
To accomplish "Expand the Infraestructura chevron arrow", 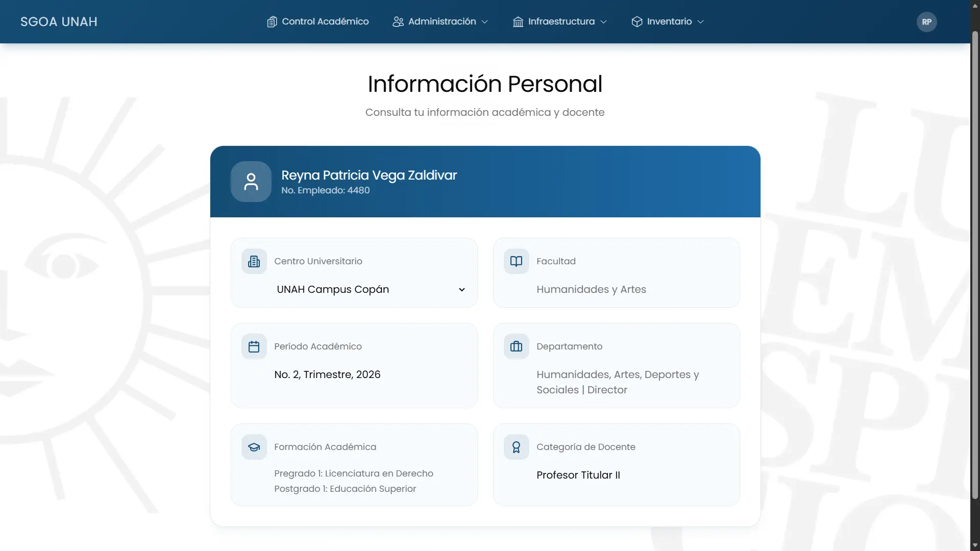I will (604, 22).
